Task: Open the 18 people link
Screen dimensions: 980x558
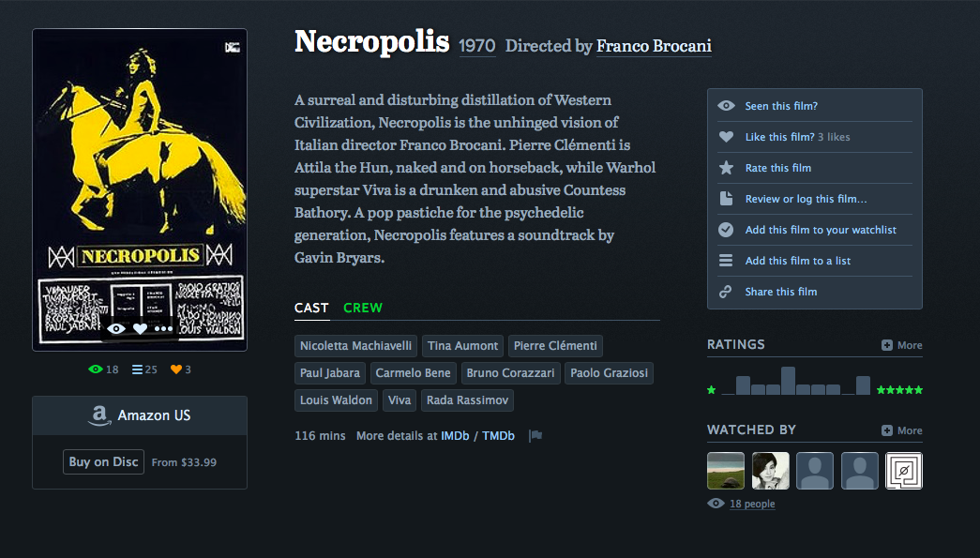Action: (x=752, y=504)
